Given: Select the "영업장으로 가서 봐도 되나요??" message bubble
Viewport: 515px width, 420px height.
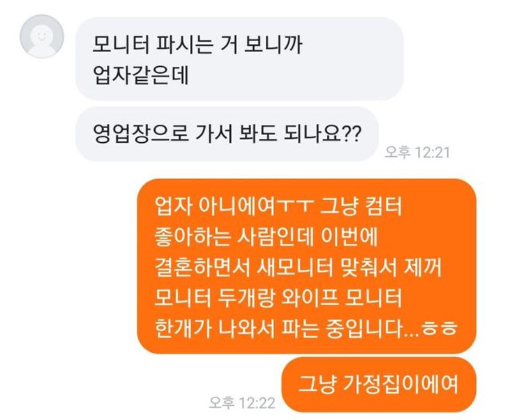Looking at the screenshot, I should (x=227, y=134).
